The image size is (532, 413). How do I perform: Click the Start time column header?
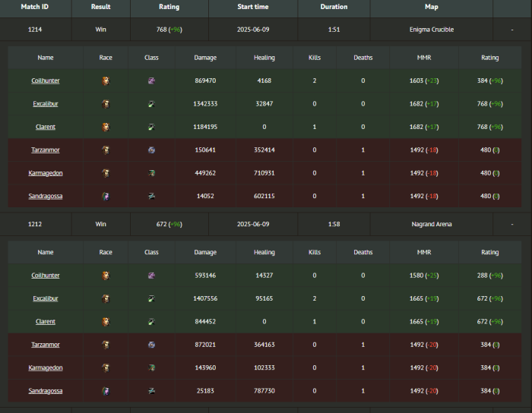252,7
